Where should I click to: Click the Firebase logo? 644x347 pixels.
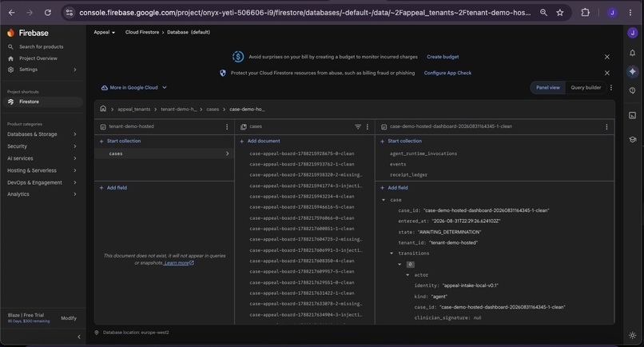point(27,33)
